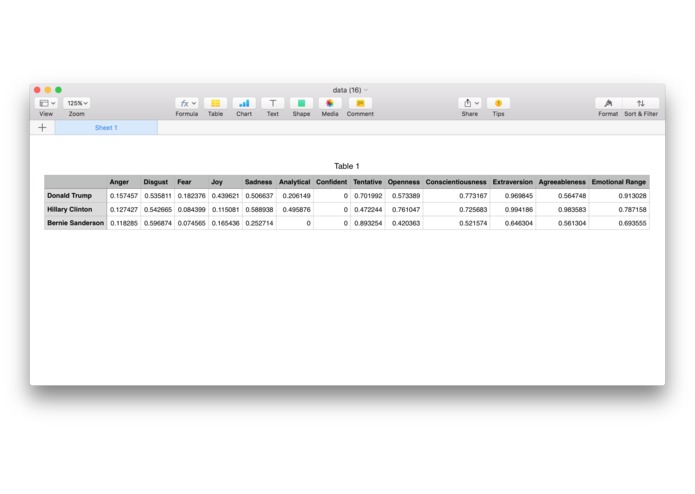Select the Joy column header
Screen dimensions: 695x494
pyautogui.click(x=225, y=182)
